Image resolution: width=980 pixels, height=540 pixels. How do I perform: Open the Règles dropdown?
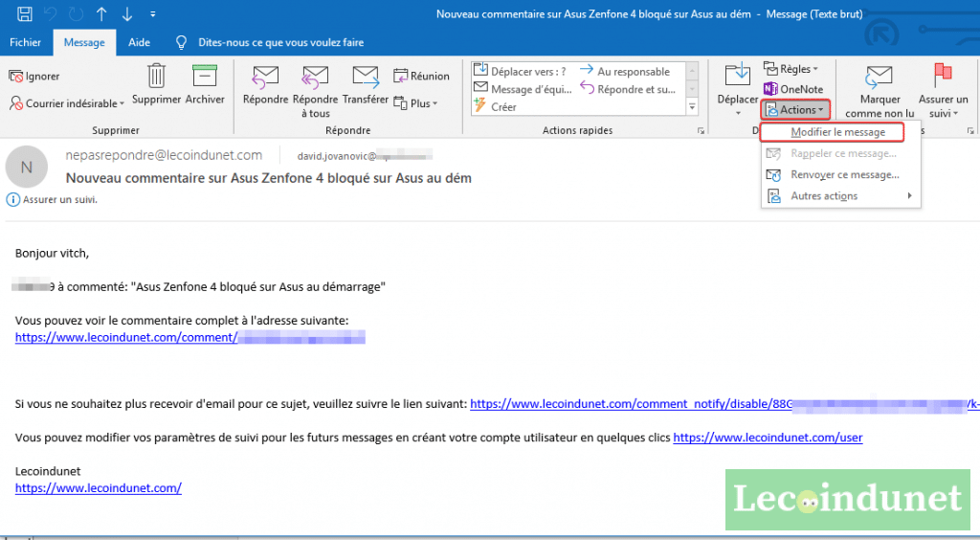tap(791, 69)
